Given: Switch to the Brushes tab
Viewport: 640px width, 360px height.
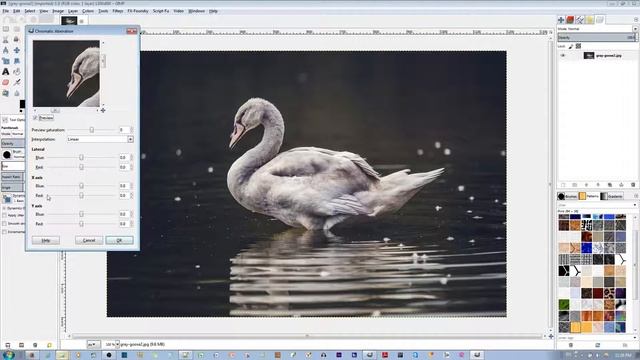Looking at the screenshot, I should 567,196.
